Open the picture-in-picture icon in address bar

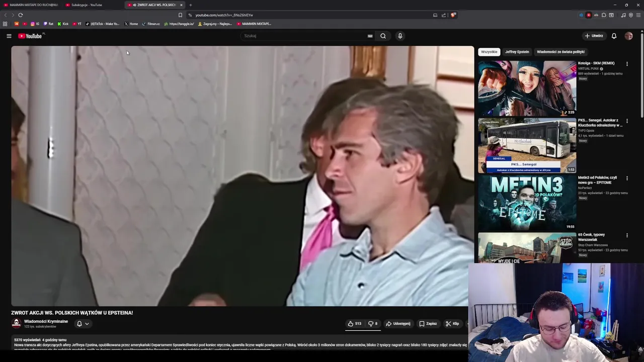coord(435,15)
